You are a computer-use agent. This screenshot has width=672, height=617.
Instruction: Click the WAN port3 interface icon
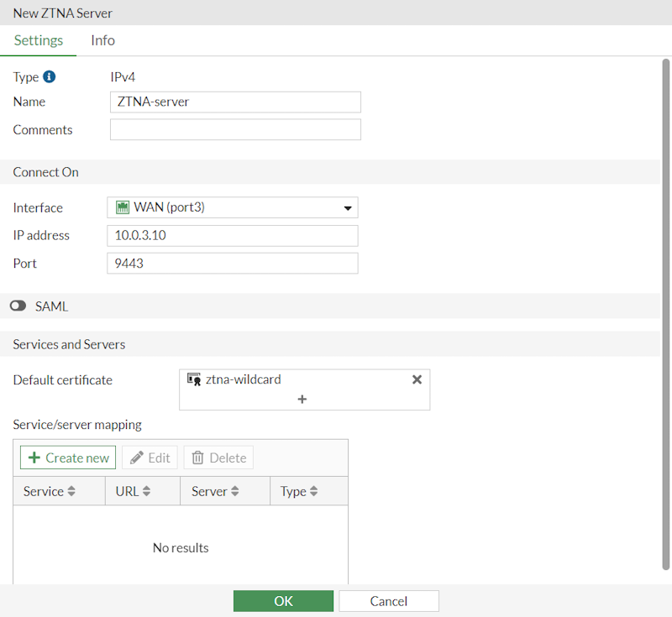(123, 207)
